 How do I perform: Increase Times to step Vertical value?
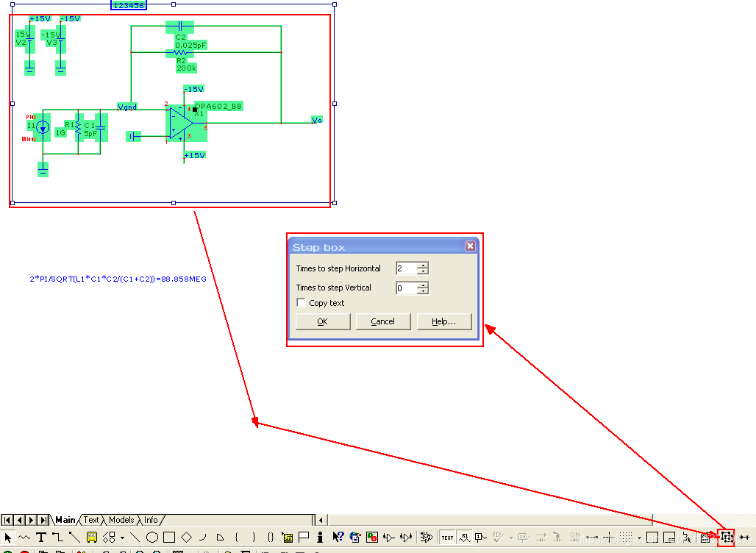click(423, 285)
